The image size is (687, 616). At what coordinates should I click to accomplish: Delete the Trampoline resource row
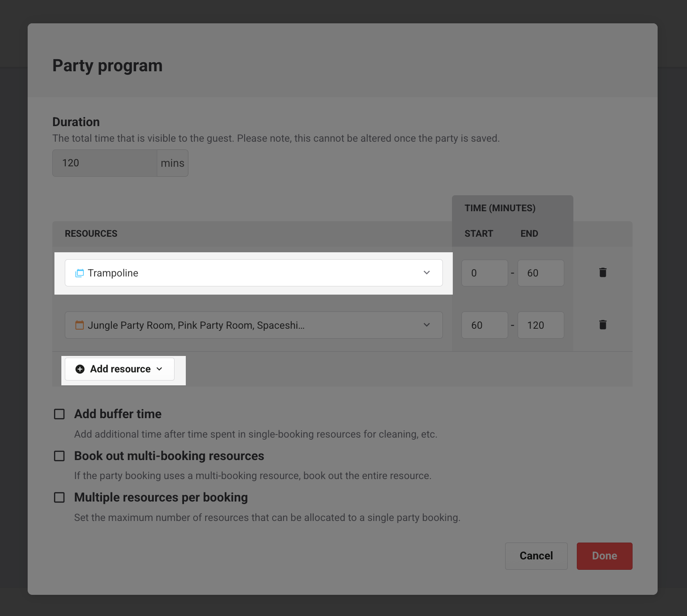click(x=603, y=273)
